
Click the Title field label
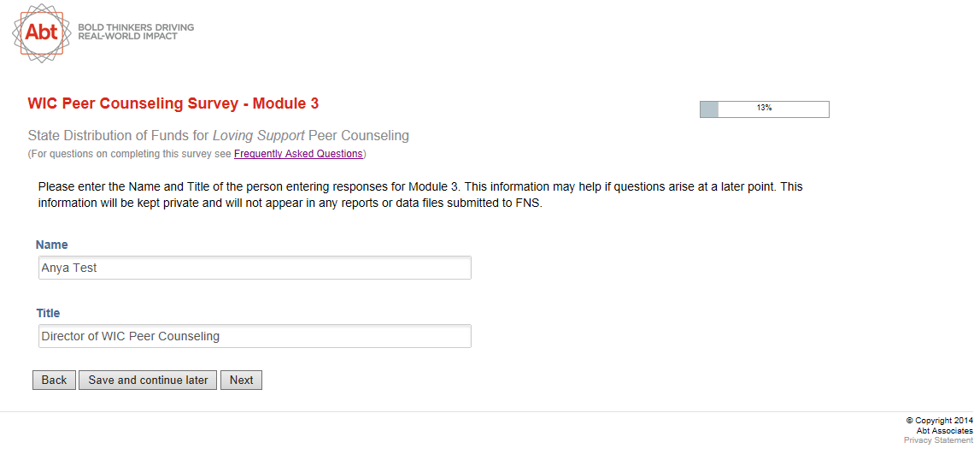48,314
